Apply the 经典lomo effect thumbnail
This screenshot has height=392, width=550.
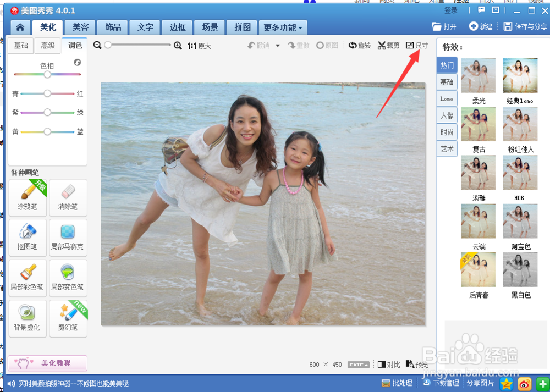(520, 75)
